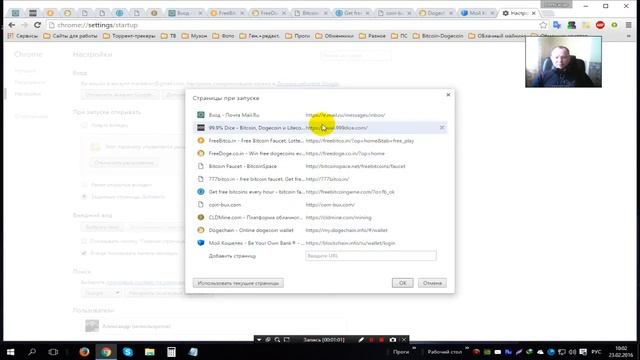Open Skype from the taskbar
This screenshot has width=640, height=360.
pyautogui.click(x=128, y=352)
